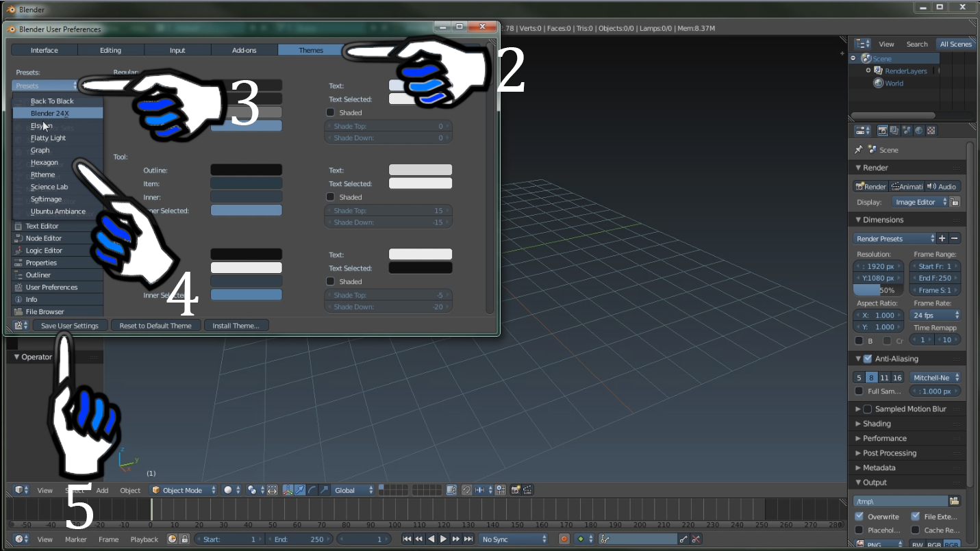Play the animation in reverse

tap(431, 539)
